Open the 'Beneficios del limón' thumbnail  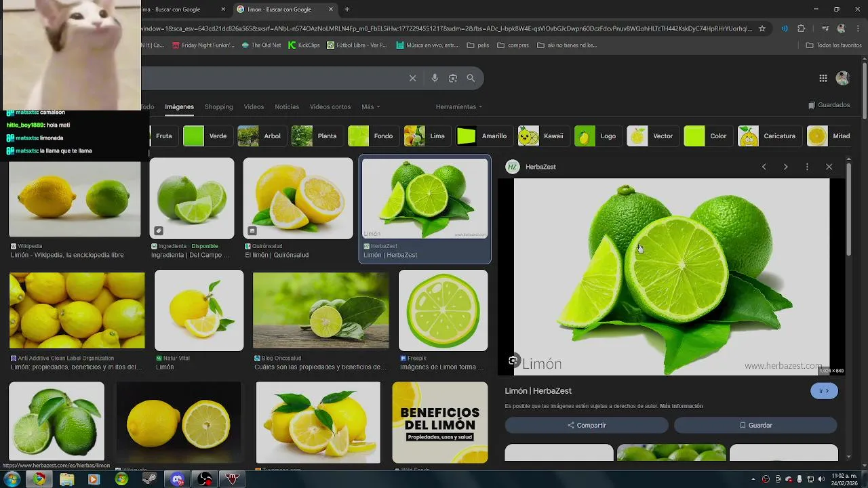439,422
